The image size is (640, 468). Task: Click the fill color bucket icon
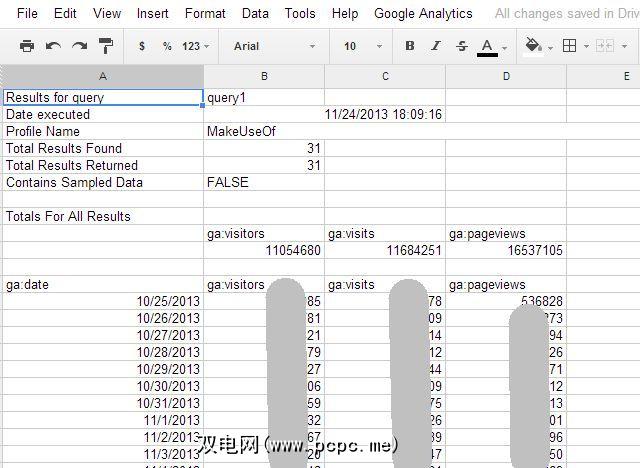coord(533,45)
